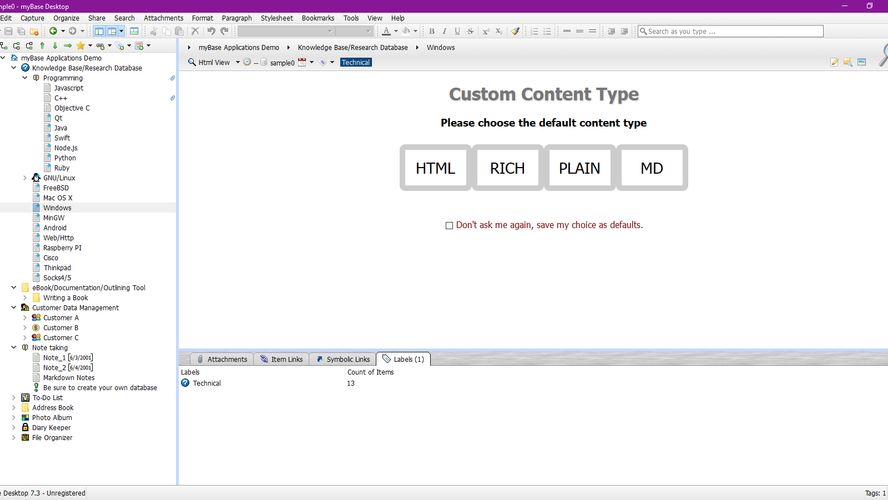Click the star bookmark icon
888x500 pixels.
(x=81, y=46)
